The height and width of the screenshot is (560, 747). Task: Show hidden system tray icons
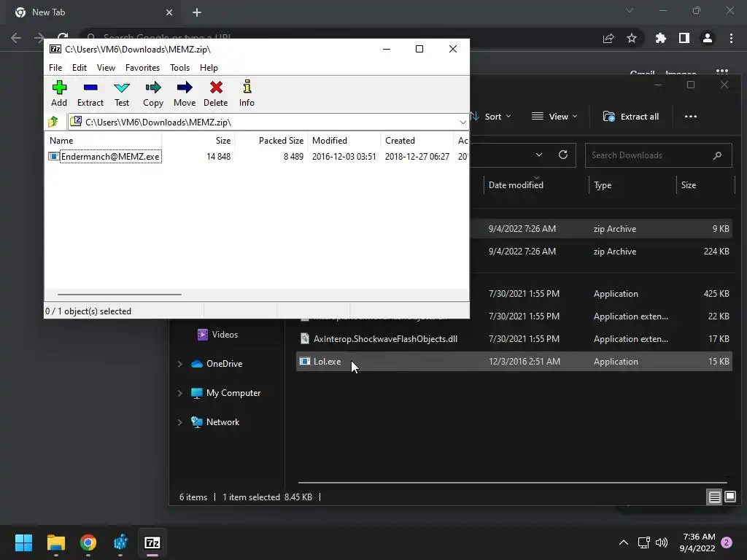pos(623,542)
